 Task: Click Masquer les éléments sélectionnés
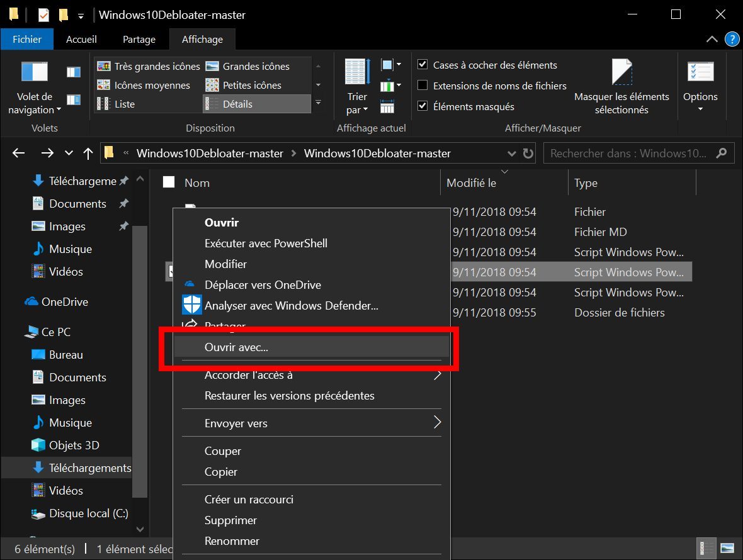click(621, 87)
